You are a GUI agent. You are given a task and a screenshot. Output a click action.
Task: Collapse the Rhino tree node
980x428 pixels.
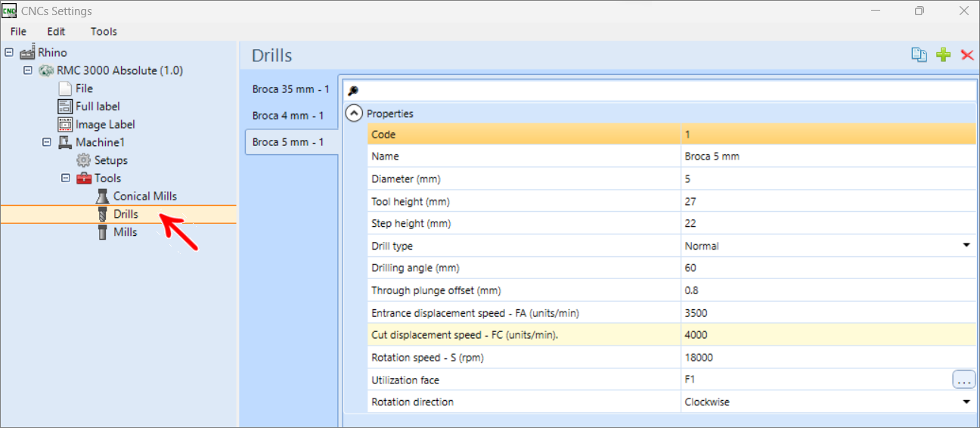pos(9,52)
